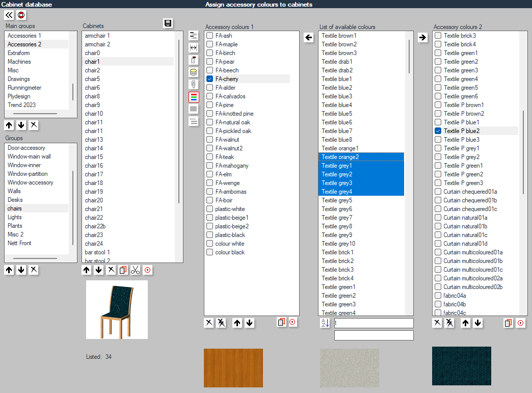
Task: Click the grey text lines icon
Action: (194, 121)
